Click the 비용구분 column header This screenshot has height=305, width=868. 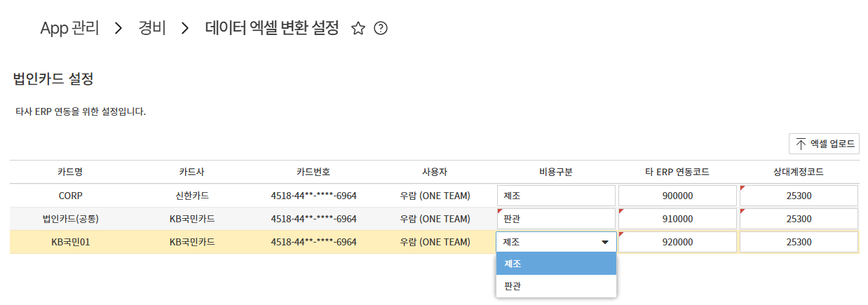point(556,172)
